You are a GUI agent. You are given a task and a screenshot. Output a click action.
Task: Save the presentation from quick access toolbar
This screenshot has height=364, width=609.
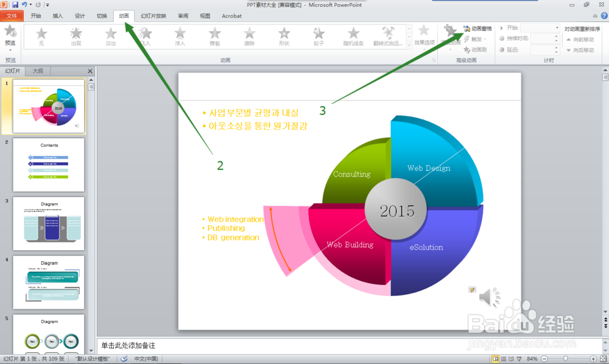pyautogui.click(x=15, y=5)
